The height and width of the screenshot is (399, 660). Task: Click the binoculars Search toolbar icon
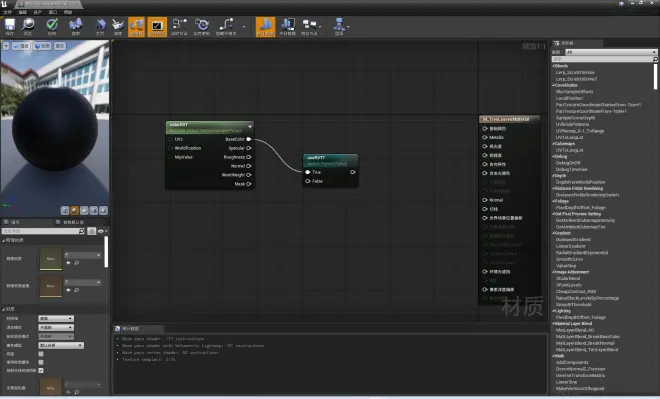(x=76, y=27)
